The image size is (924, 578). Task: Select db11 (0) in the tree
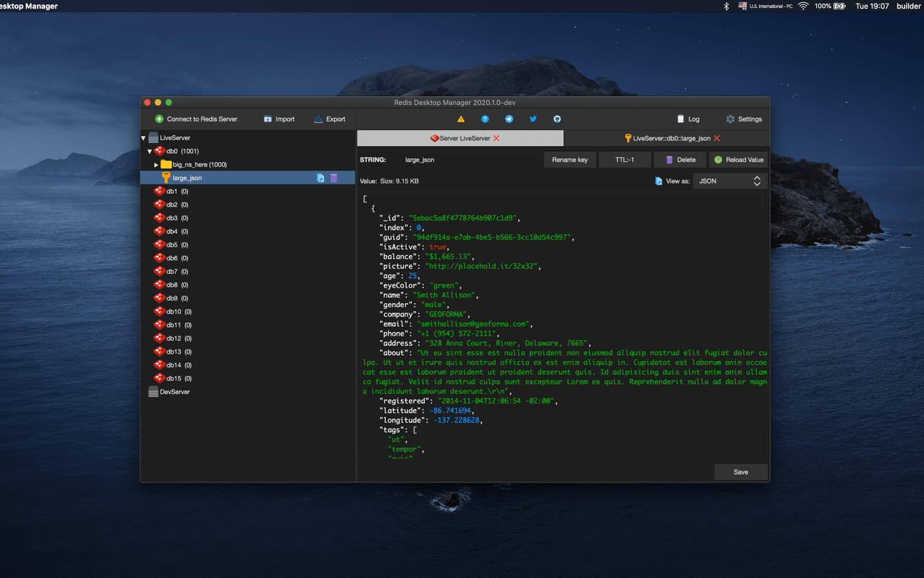pyautogui.click(x=179, y=325)
